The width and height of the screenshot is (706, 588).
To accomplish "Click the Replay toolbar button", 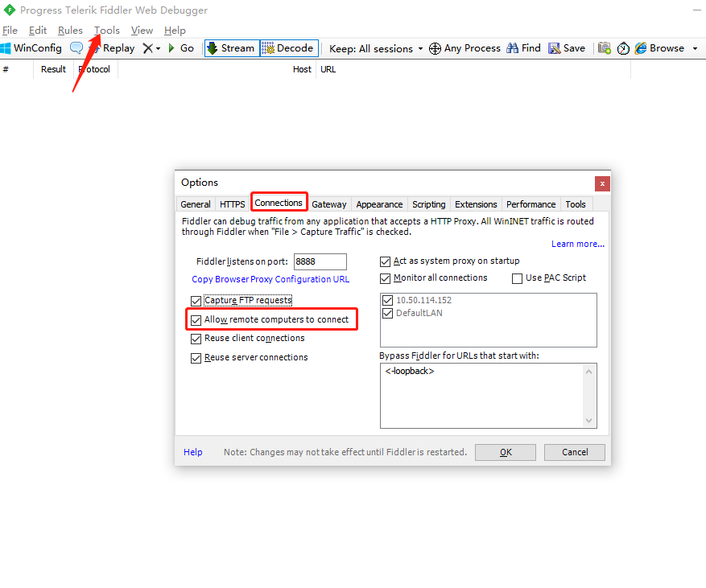I will [x=113, y=48].
